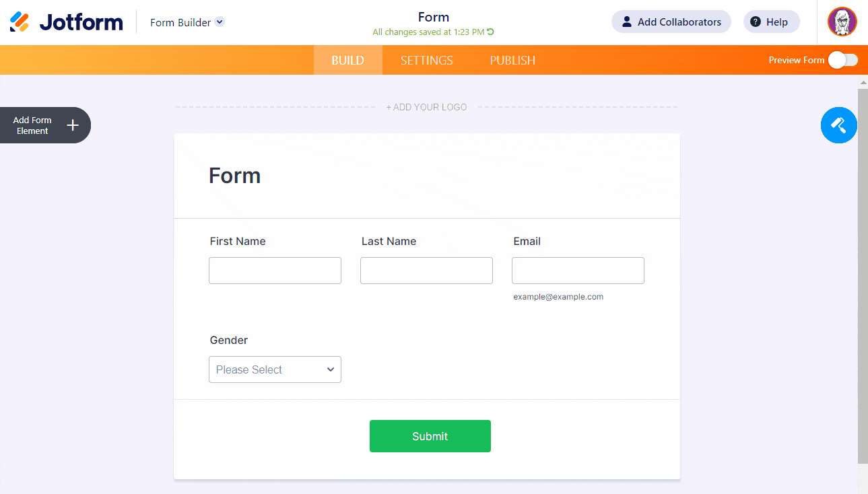The image size is (868, 494).
Task: Click the First Name input field
Action: (x=275, y=271)
